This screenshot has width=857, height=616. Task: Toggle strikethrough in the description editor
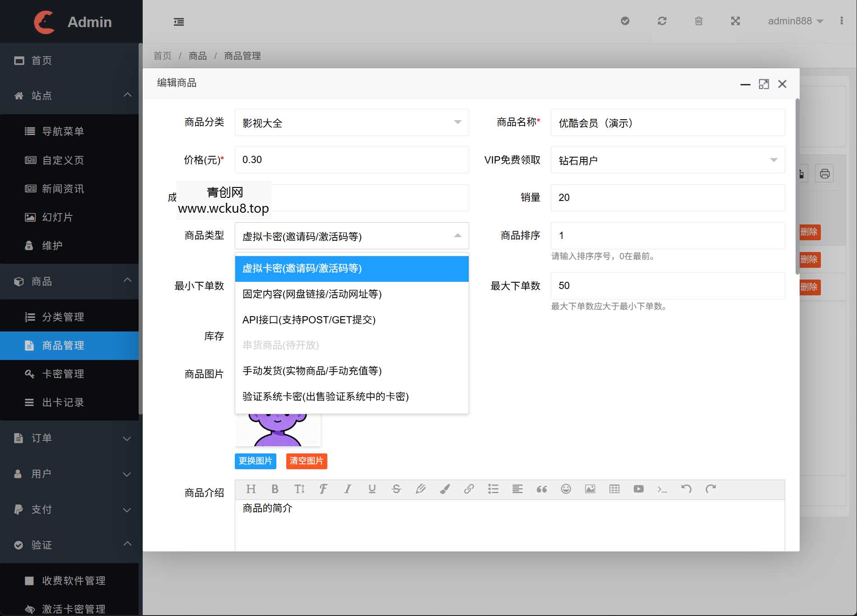(396, 489)
